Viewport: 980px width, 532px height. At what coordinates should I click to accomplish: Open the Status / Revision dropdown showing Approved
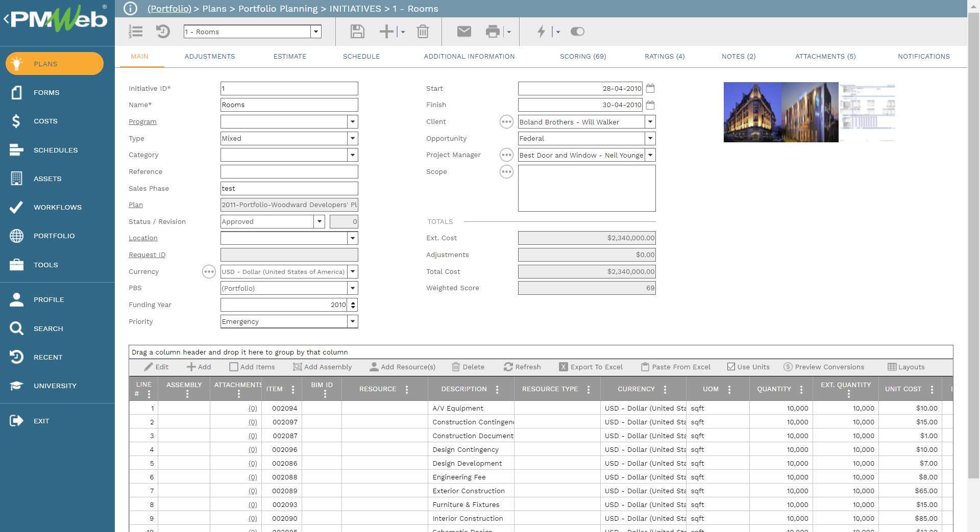(320, 221)
